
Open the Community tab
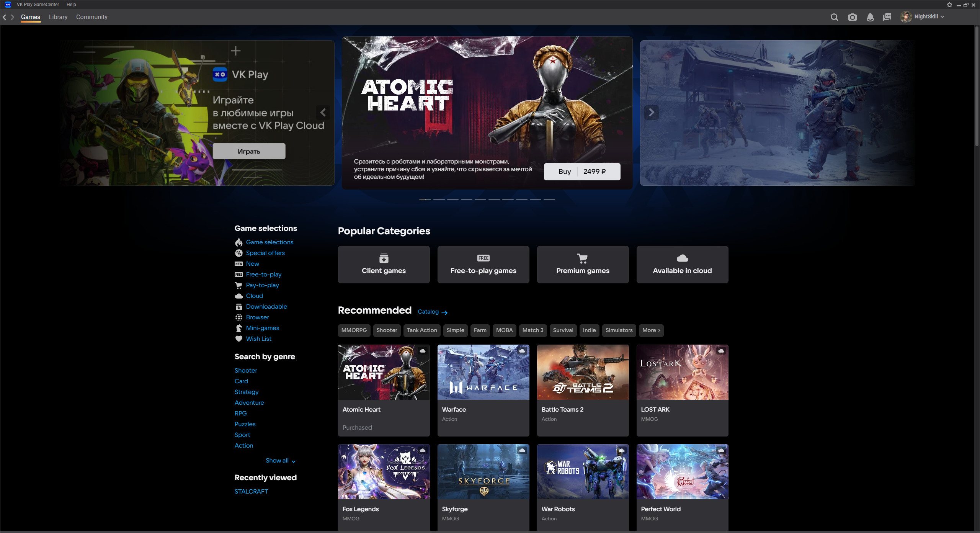coord(92,17)
